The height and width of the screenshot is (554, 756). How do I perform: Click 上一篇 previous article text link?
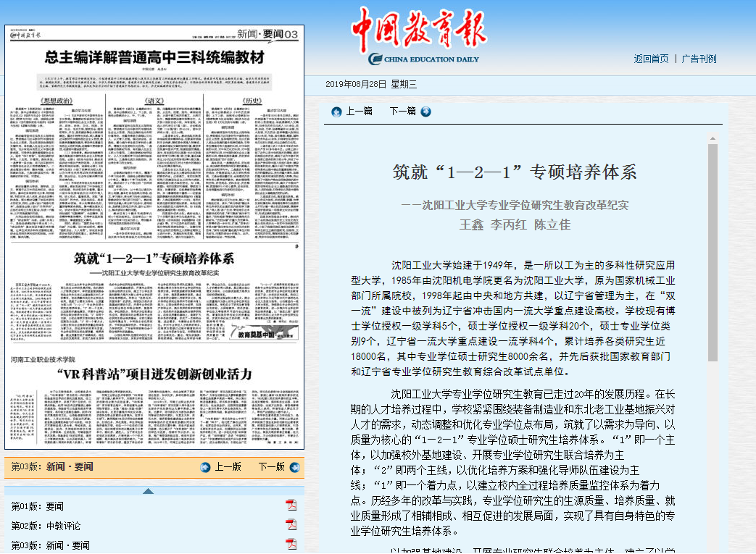(359, 112)
